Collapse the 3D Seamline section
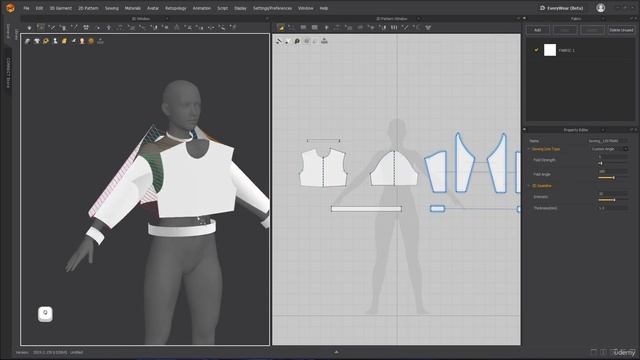This screenshot has height=360, width=640. [x=529, y=186]
